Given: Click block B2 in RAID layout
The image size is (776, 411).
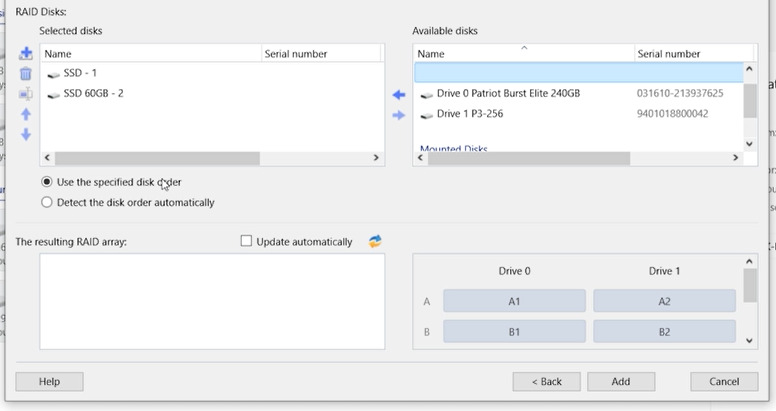Looking at the screenshot, I should point(665,331).
